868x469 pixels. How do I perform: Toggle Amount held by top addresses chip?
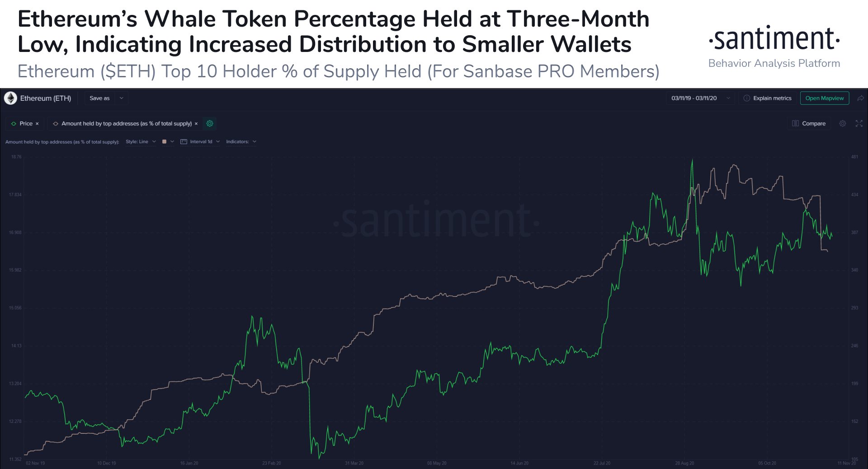tap(122, 123)
